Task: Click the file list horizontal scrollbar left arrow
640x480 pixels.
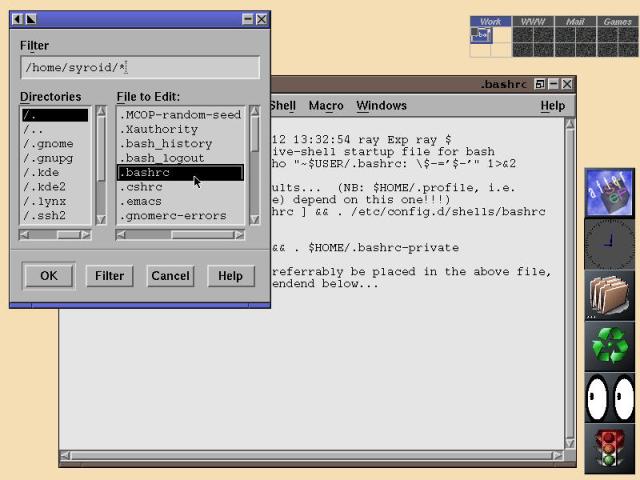Action: tap(121, 235)
